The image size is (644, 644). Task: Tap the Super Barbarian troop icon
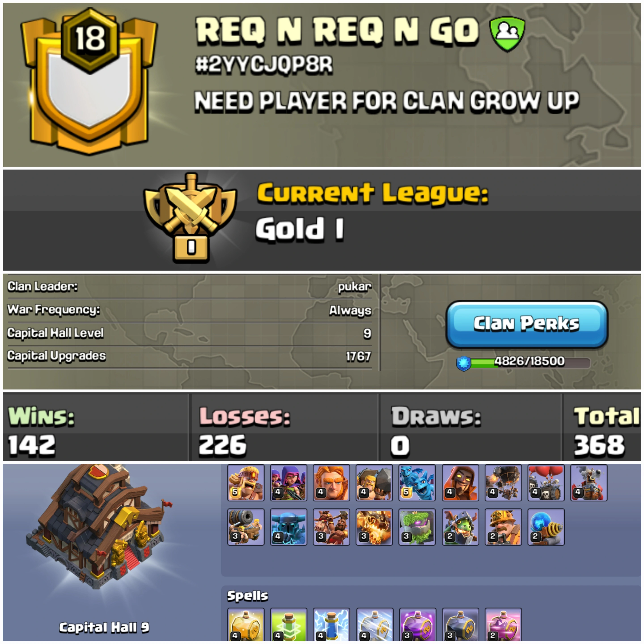[246, 483]
